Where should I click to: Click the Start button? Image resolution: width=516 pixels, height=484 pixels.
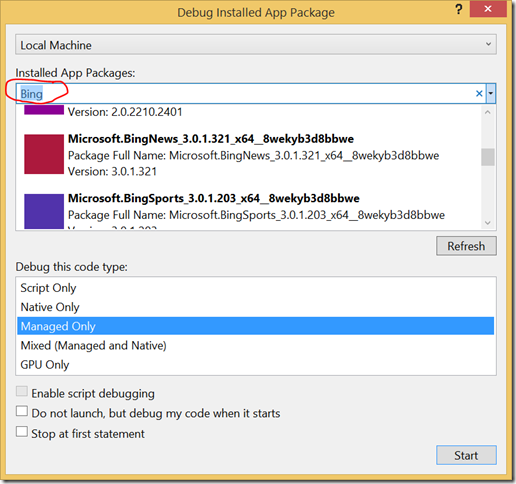coord(466,455)
